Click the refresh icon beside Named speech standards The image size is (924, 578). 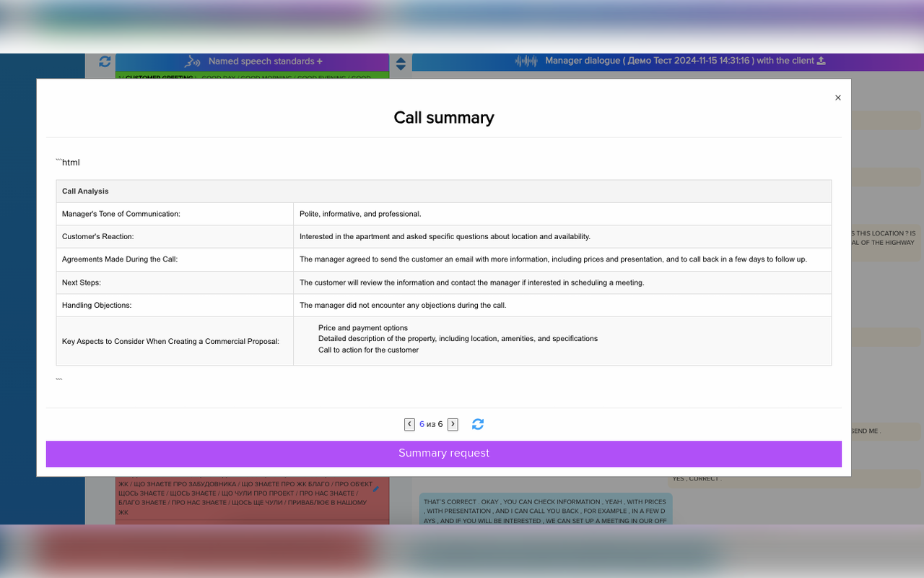coord(105,62)
